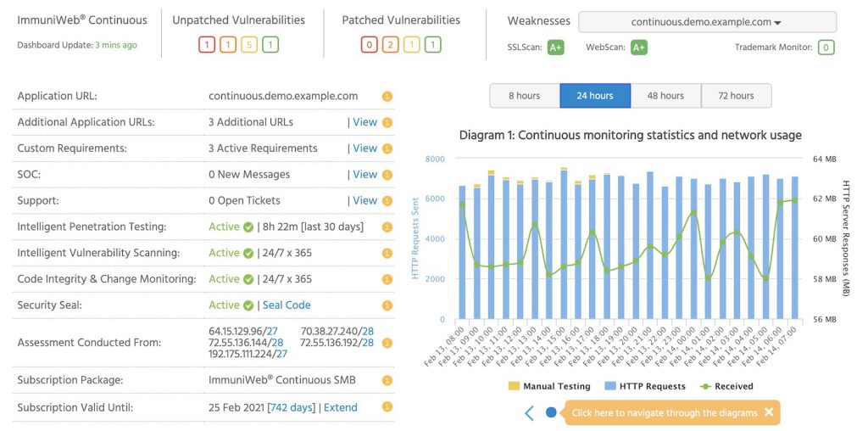Click info icon in Custom Requirements row
The image size is (868, 431).
pos(387,148)
